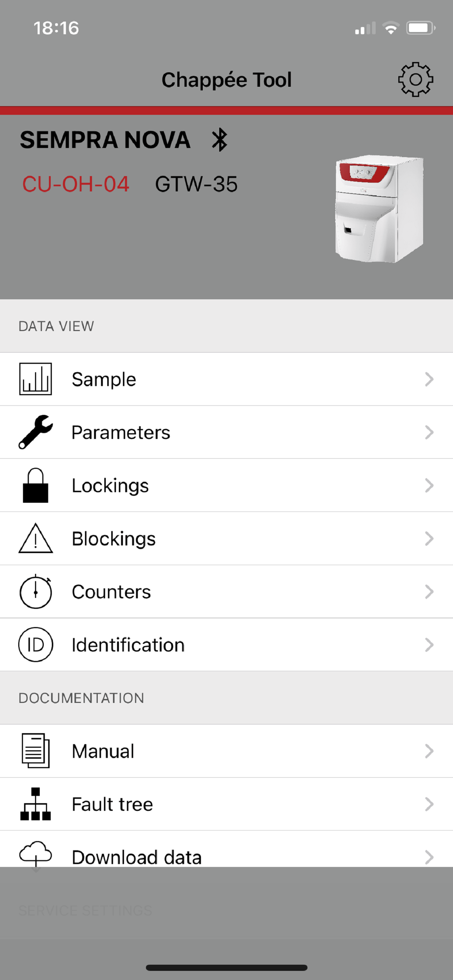Tap the Identification ID circle icon
453x980 pixels.
[x=35, y=645]
